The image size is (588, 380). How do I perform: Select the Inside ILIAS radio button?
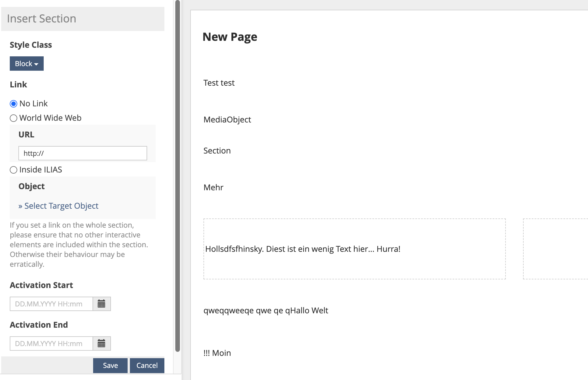[x=14, y=170]
